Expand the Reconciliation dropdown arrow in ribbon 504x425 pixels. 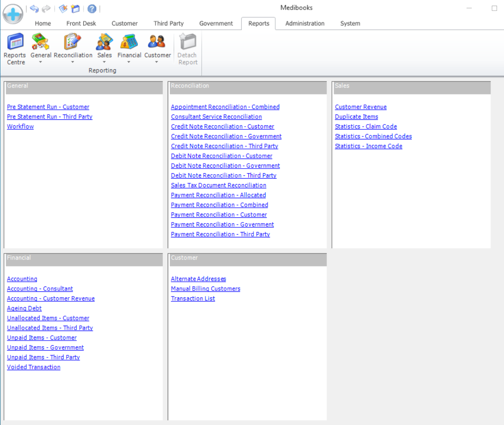[x=73, y=62]
